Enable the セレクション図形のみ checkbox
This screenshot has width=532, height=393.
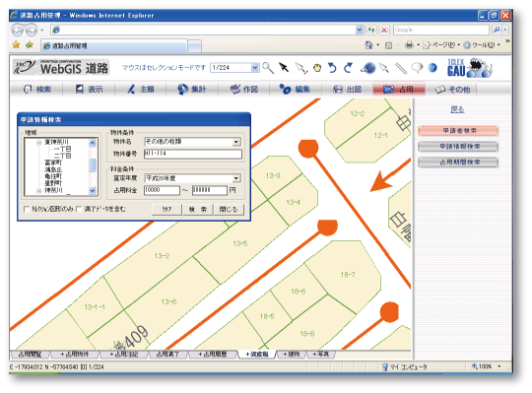(27, 209)
